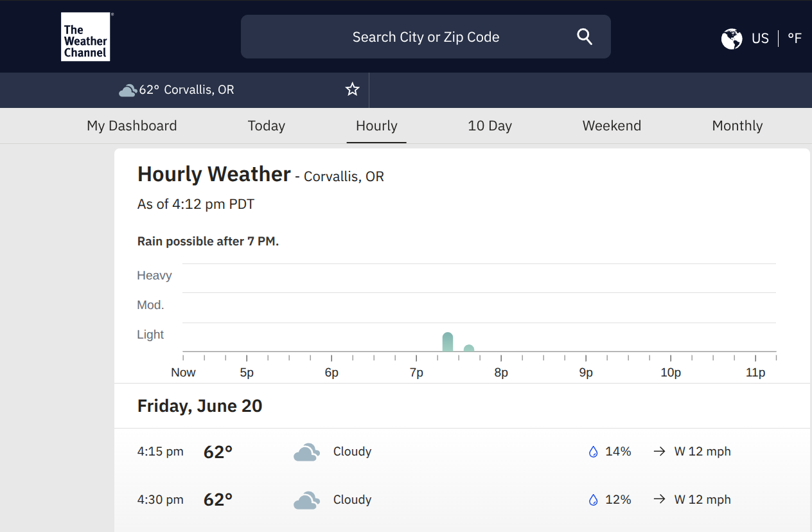Open the US region selector
812x532 pixels.
(x=760, y=39)
